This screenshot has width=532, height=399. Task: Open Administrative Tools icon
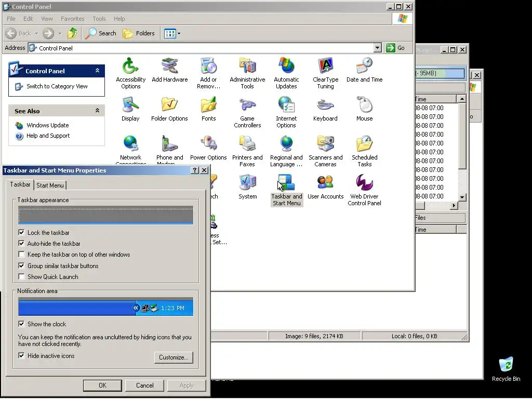(247, 73)
